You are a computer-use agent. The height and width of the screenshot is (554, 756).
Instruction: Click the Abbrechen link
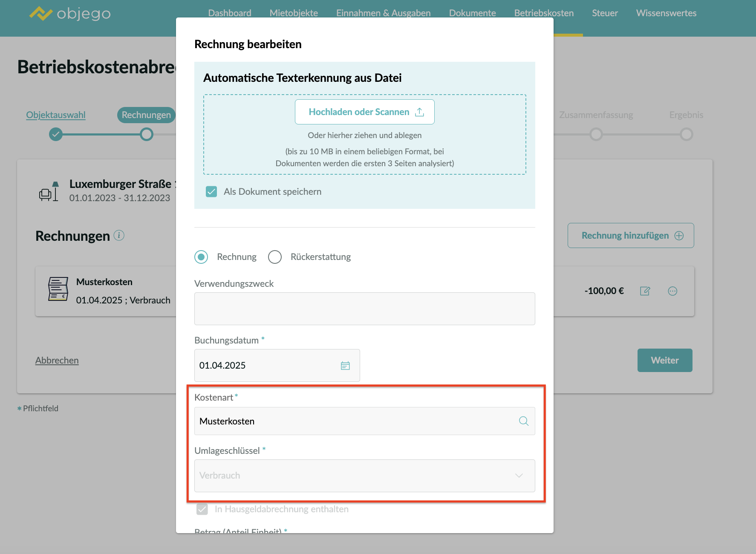57,361
